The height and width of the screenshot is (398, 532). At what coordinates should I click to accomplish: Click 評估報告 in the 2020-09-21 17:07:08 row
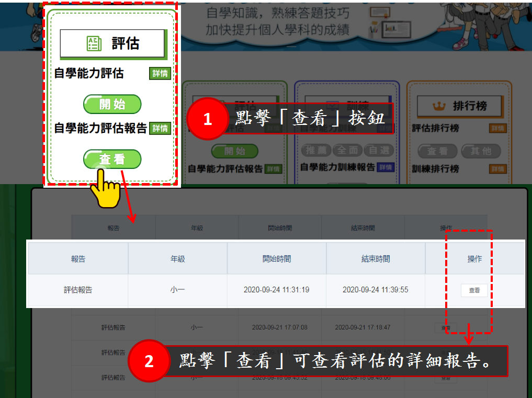point(114,327)
